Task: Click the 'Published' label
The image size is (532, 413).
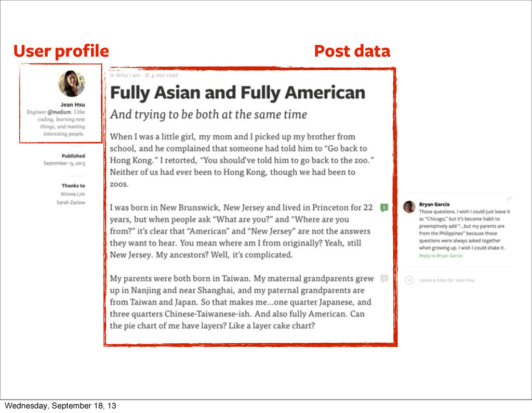Action: [x=73, y=156]
